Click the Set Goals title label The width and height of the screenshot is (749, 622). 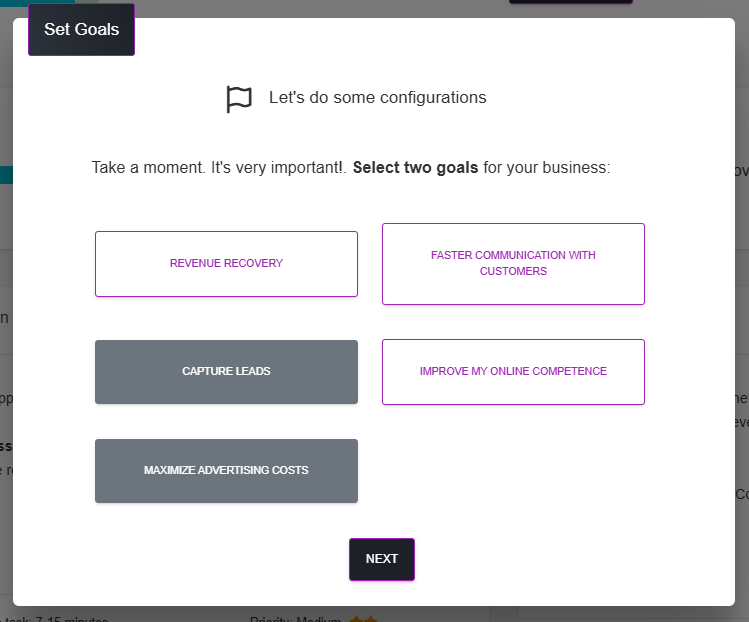[x=82, y=30]
